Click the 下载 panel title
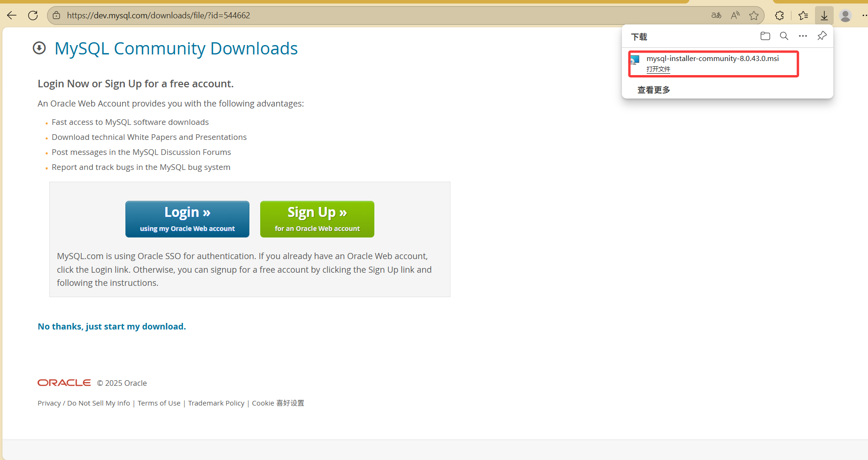Screen dimensions: 868x460 pyautogui.click(x=639, y=37)
